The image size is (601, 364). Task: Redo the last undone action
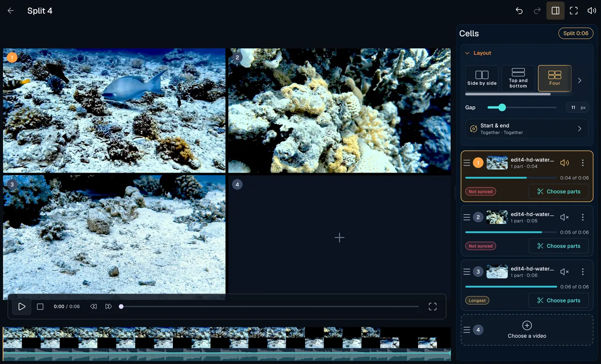click(537, 11)
